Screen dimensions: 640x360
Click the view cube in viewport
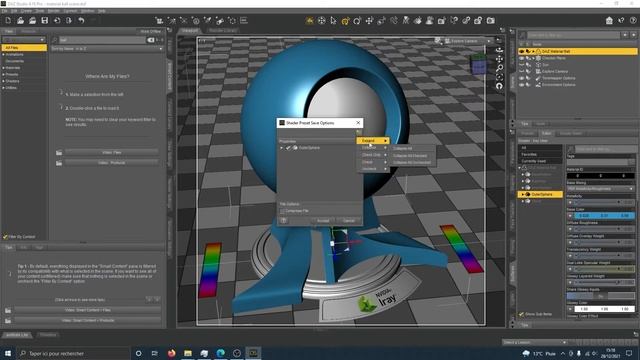[x=478, y=65]
